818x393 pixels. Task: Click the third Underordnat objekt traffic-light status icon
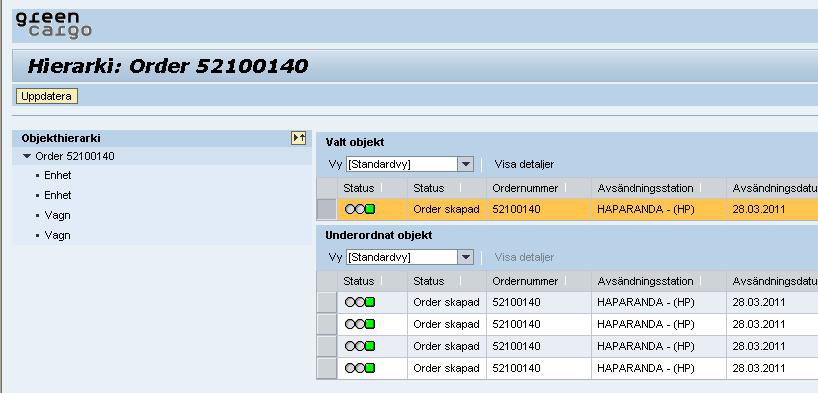pyautogui.click(x=360, y=346)
